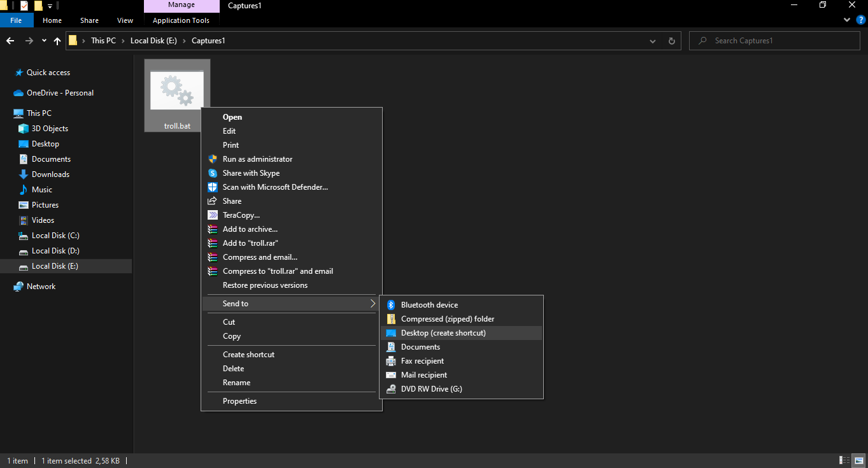
Task: Expand address bar history dropdown
Action: [x=653, y=41]
